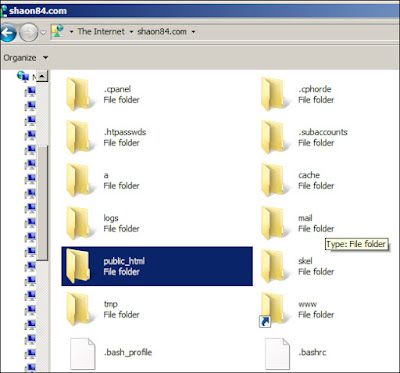Click the .bash_profile file name
Image resolution: width=400 pixels, height=373 pixels.
(x=128, y=352)
